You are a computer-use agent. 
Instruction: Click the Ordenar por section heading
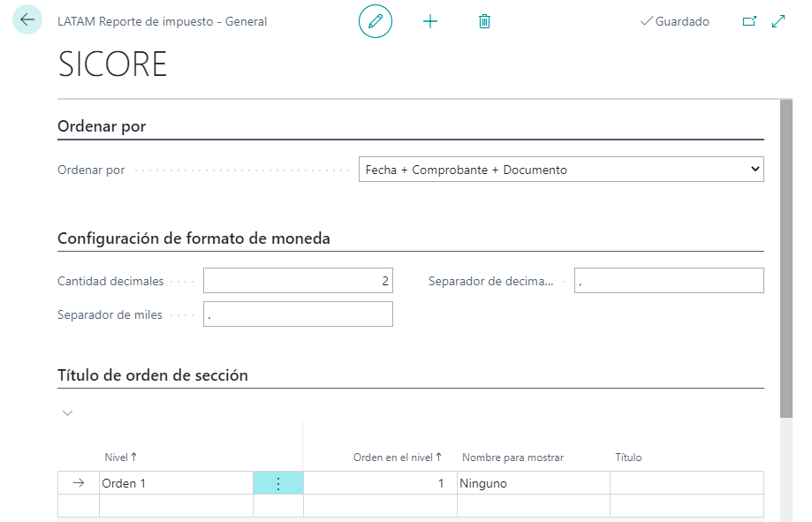click(x=102, y=126)
